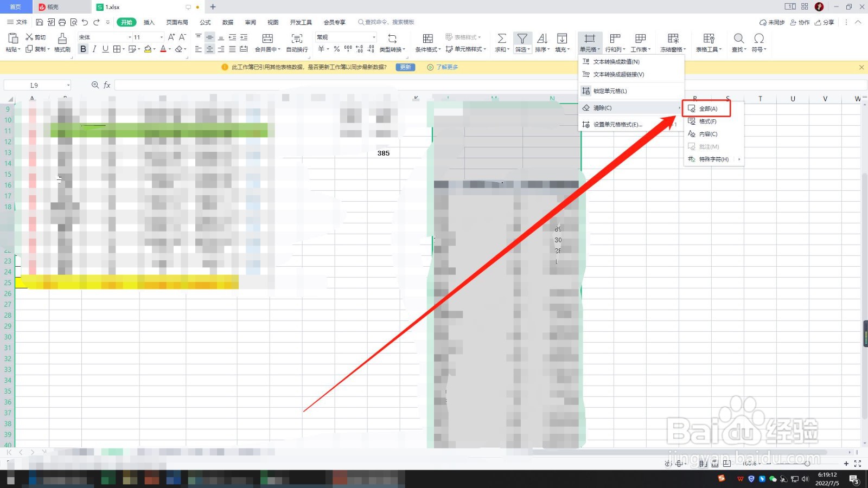Click the Save icon in quick access toolbar
Image resolution: width=868 pixels, height=488 pixels.
[40, 22]
